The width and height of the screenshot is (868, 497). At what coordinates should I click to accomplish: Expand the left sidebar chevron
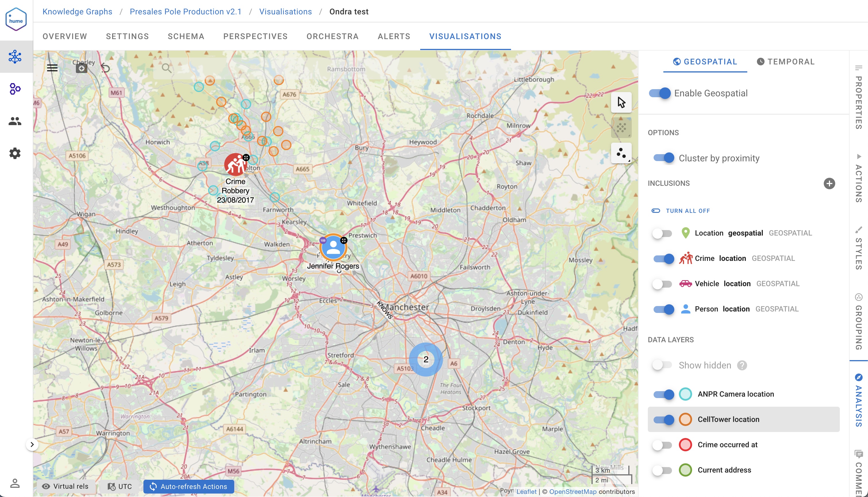pyautogui.click(x=32, y=444)
